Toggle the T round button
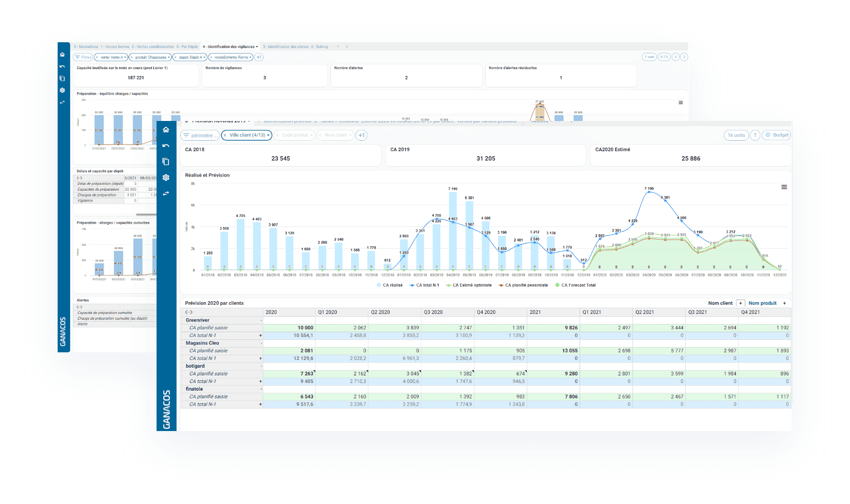The image size is (850, 504). click(755, 135)
